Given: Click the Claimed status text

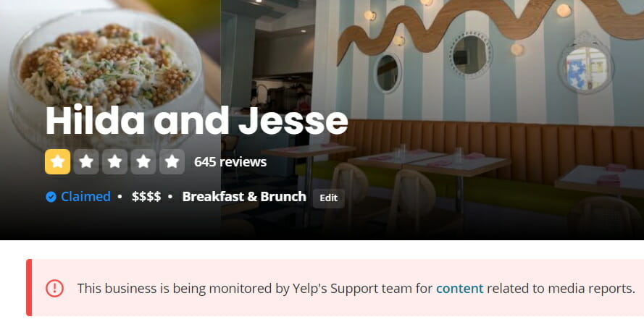Looking at the screenshot, I should click(x=85, y=197).
